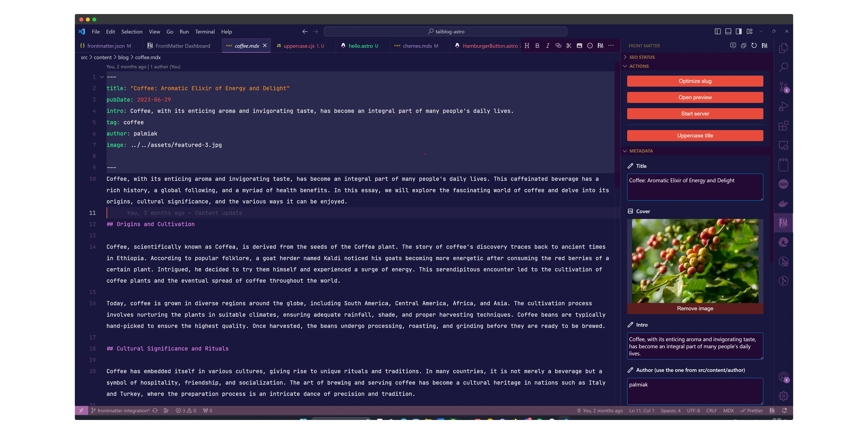Image resolution: width=868 pixels, height=434 pixels.
Task: Toggle the primary side bar layout icon
Action: (x=717, y=31)
